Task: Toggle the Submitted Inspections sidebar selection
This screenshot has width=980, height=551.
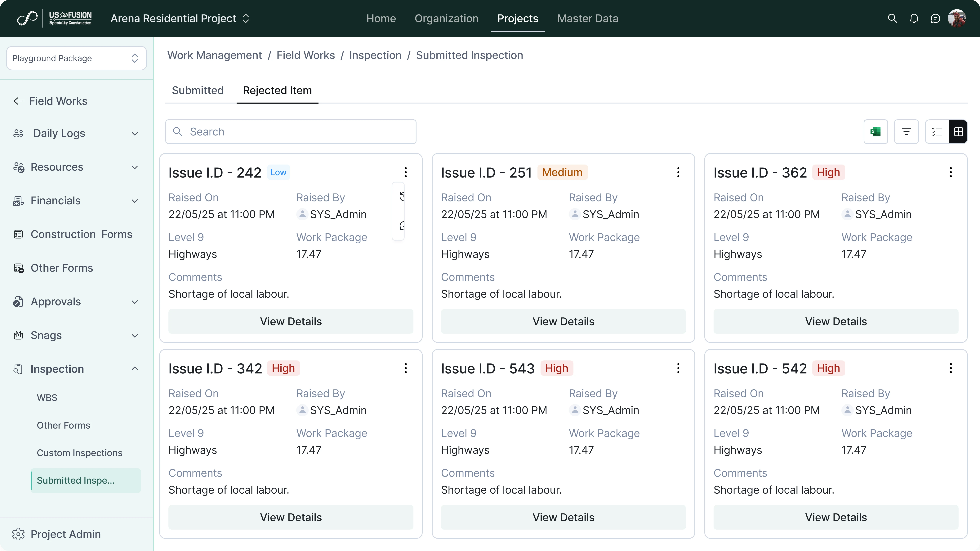Action: click(76, 480)
